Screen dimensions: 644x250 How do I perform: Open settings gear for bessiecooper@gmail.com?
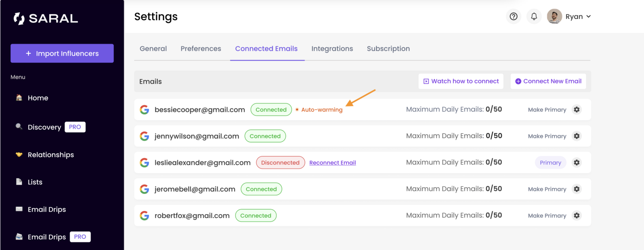577,110
